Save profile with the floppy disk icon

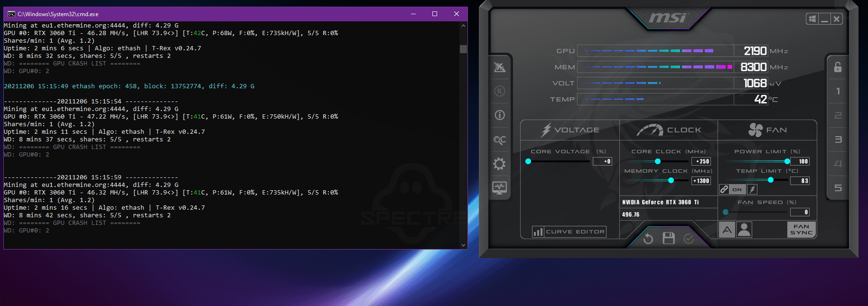point(669,238)
